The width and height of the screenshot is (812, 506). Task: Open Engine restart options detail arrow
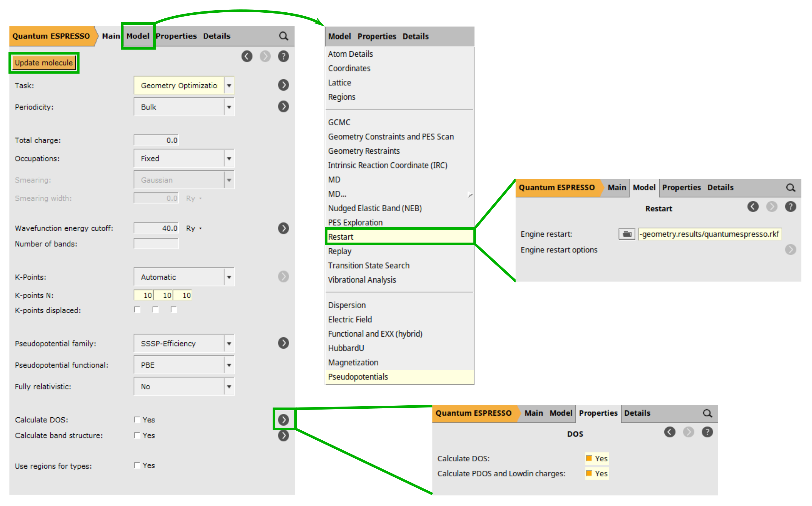[x=791, y=249]
